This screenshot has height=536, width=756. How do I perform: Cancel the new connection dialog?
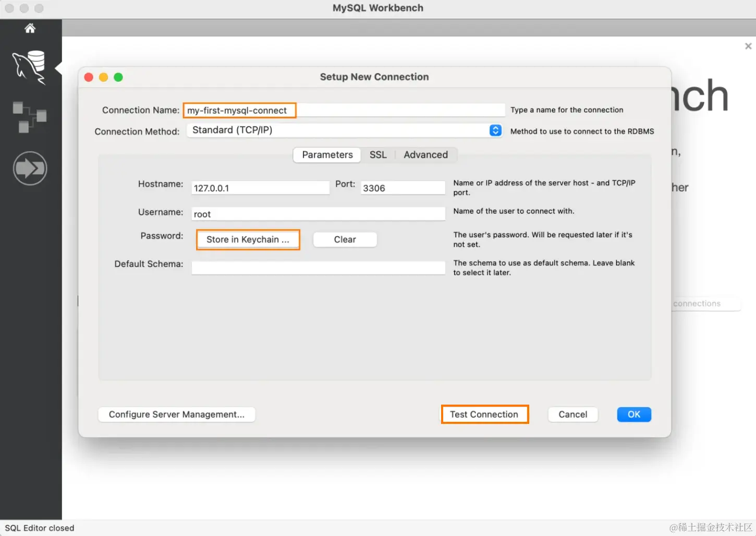pos(572,415)
